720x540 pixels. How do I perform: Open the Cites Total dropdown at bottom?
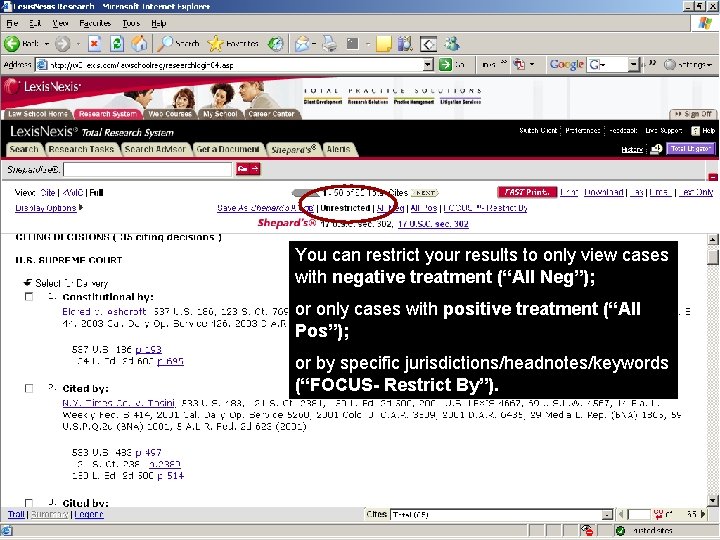coord(607,515)
